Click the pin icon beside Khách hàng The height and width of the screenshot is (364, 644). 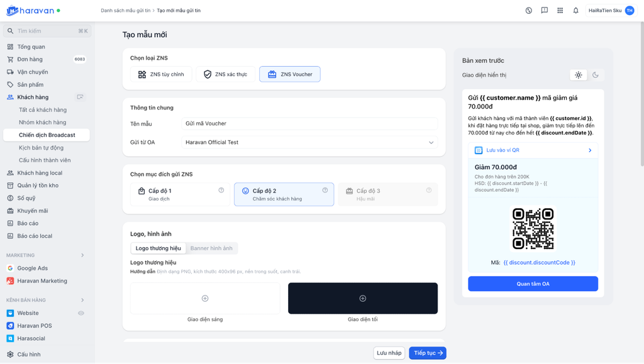tap(80, 97)
